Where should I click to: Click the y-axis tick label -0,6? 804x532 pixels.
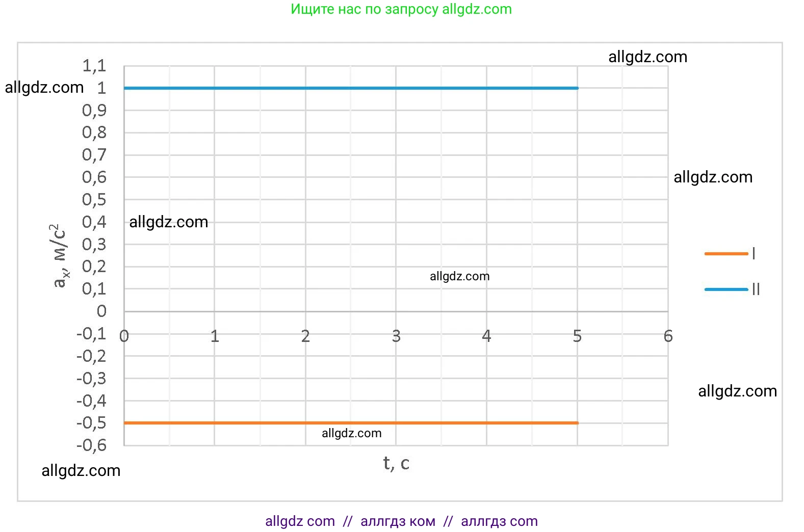tap(92, 445)
